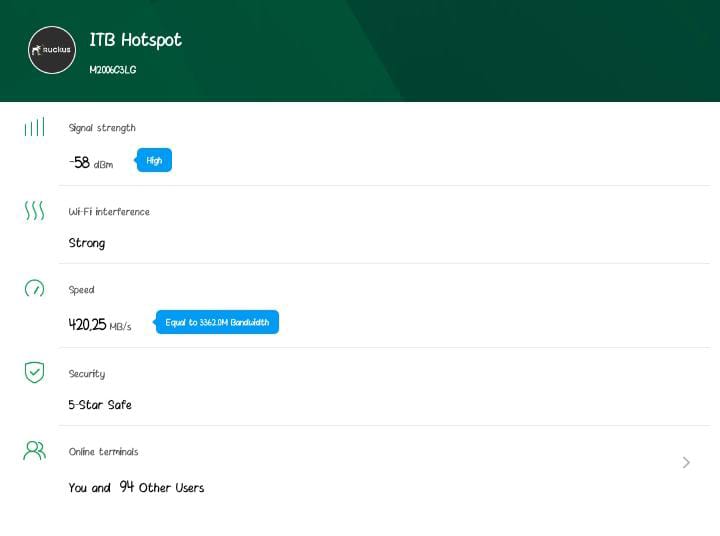Click the online terminals people icon
This screenshot has height=536, width=720.
click(x=34, y=450)
